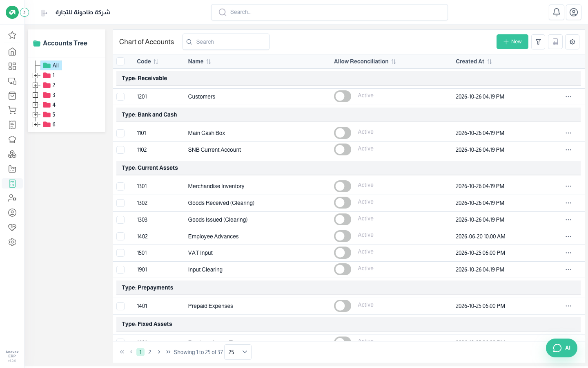Image resolution: width=588 pixels, height=368 pixels.
Task: Open the filter funnel for accounts
Action: tap(538, 42)
